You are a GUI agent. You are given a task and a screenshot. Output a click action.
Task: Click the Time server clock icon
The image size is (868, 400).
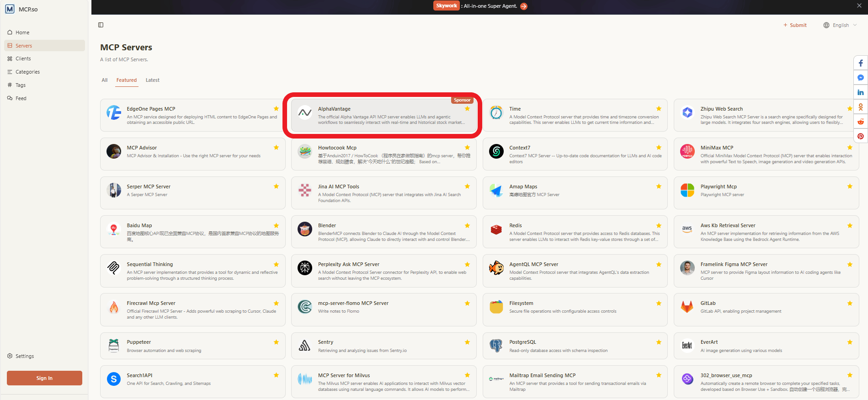[x=496, y=112]
